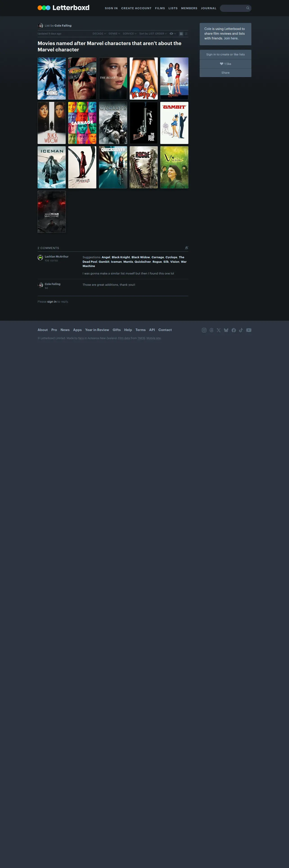Open the Vision poster
The width and height of the screenshot is (289, 868).
(174, 167)
